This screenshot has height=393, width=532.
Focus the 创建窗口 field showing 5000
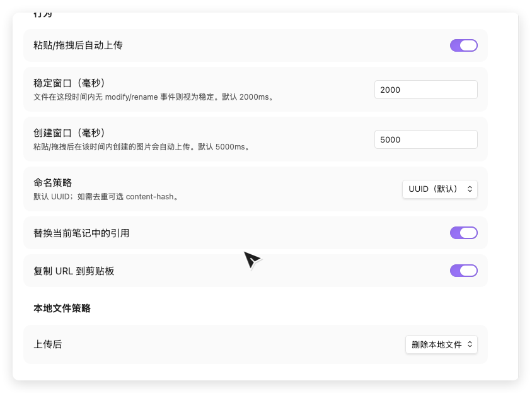point(425,139)
